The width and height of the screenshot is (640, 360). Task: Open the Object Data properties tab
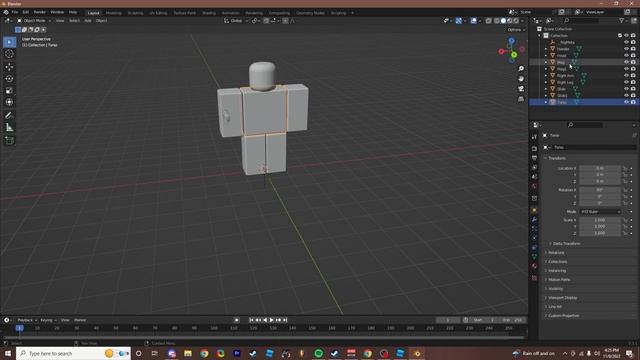tap(534, 256)
